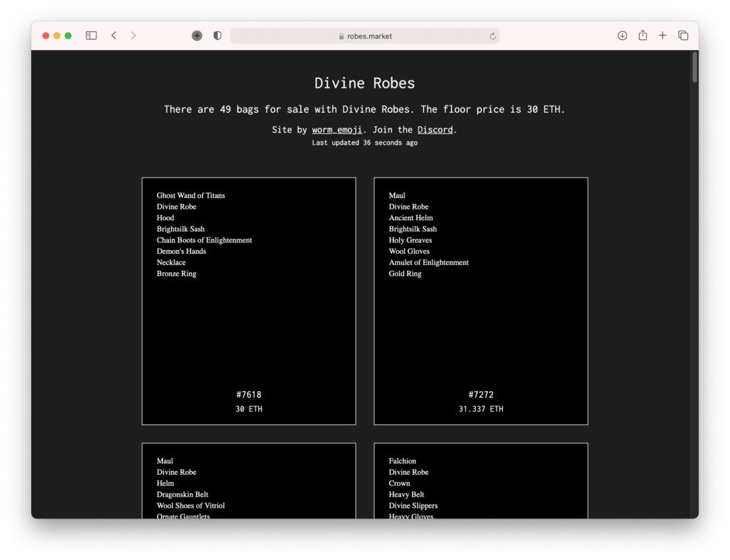
Task: Click the 30 ETH price under #7618
Action: click(249, 409)
